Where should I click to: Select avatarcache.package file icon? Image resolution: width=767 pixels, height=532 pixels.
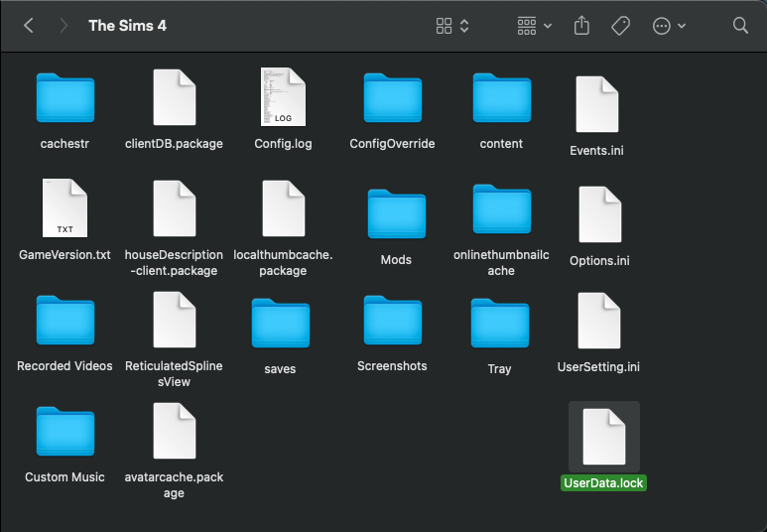click(x=175, y=430)
